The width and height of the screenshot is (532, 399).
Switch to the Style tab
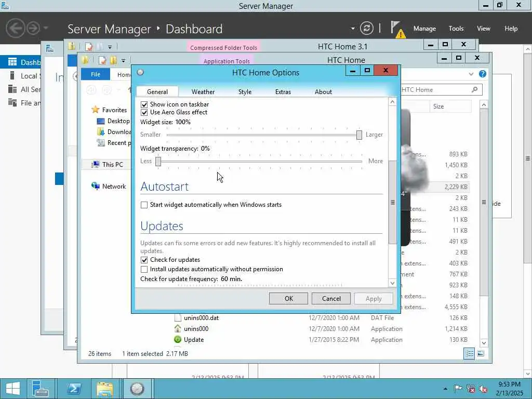click(245, 91)
